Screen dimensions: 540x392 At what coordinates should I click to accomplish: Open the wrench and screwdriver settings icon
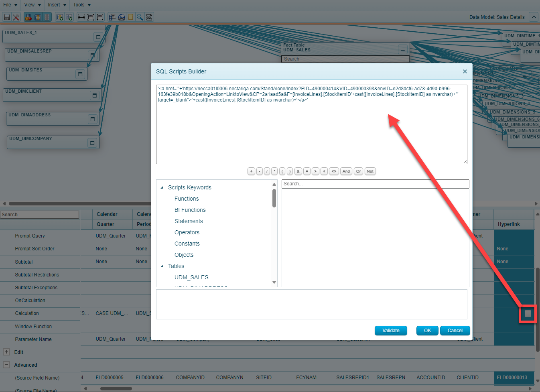(16, 17)
